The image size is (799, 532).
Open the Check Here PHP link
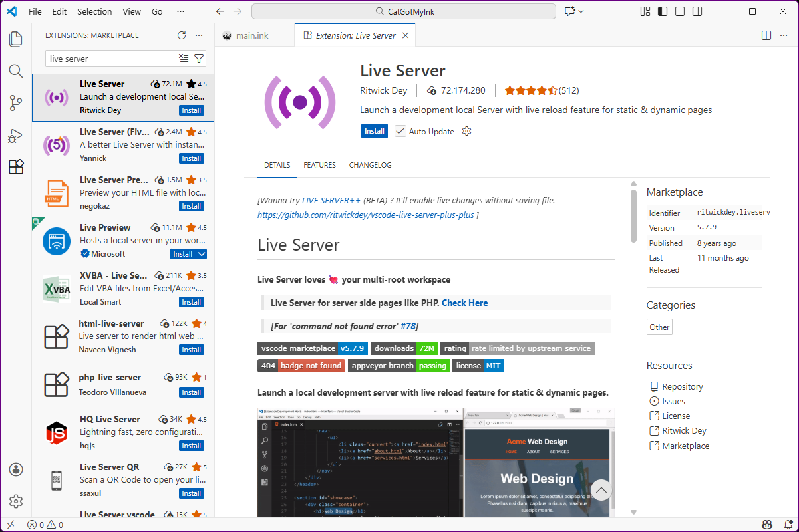click(x=464, y=303)
